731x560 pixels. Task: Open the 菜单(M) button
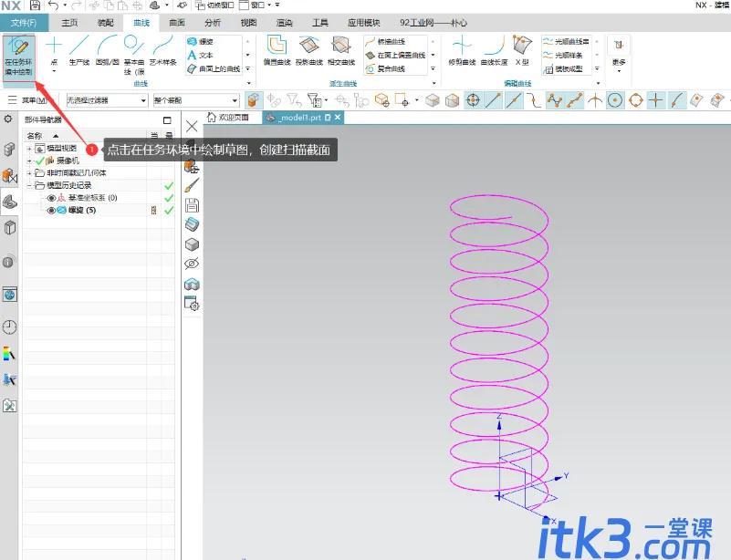(x=28, y=100)
